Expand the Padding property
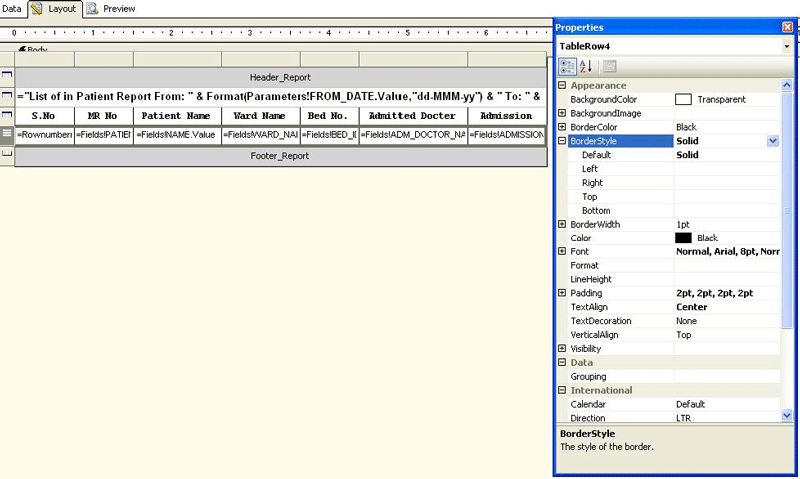800x479 pixels. click(x=562, y=293)
